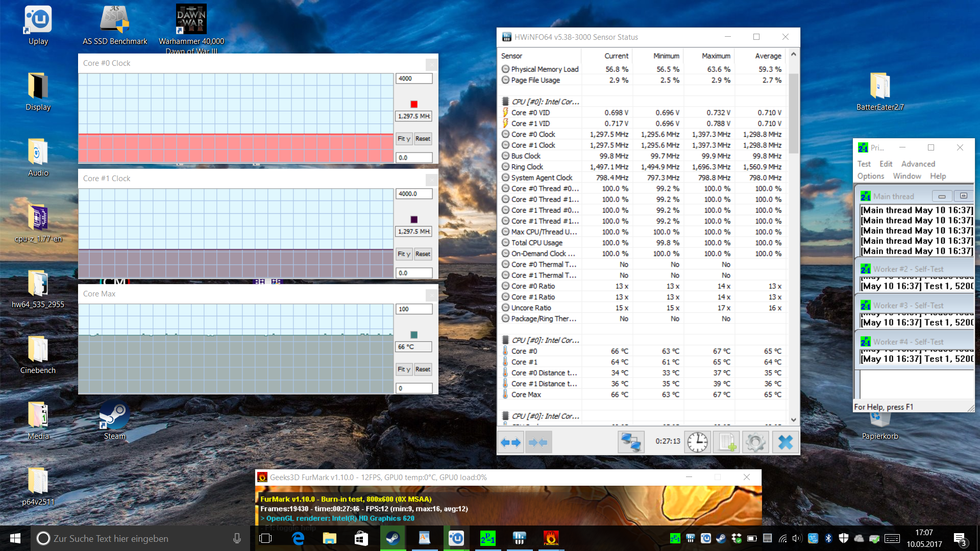
Task: Open the HWiNFO network remote monitoring icon
Action: [631, 442]
